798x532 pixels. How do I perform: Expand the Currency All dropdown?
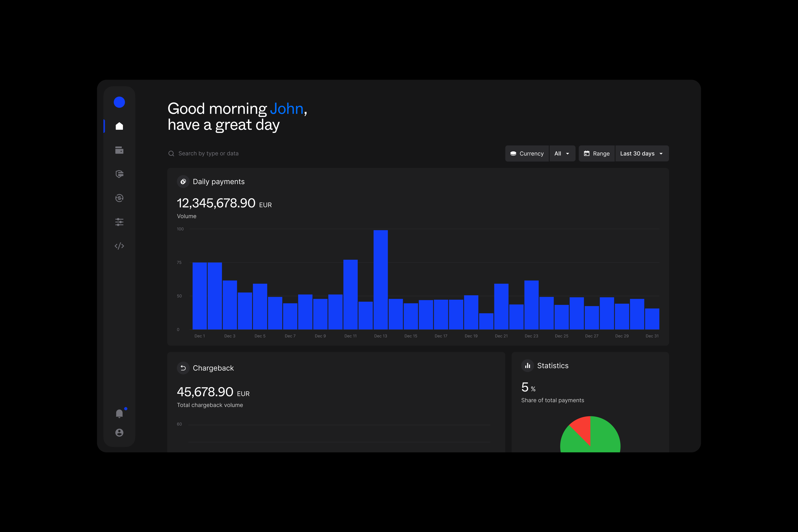[562, 154]
